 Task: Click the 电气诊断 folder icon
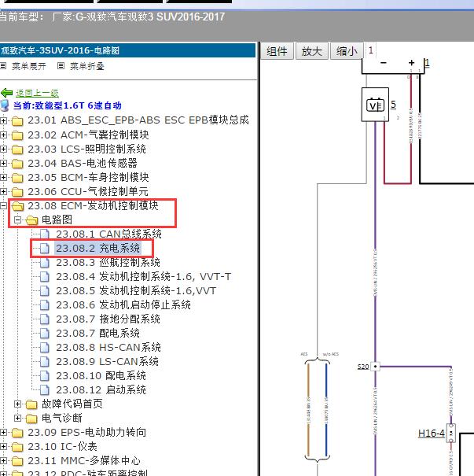(31, 419)
